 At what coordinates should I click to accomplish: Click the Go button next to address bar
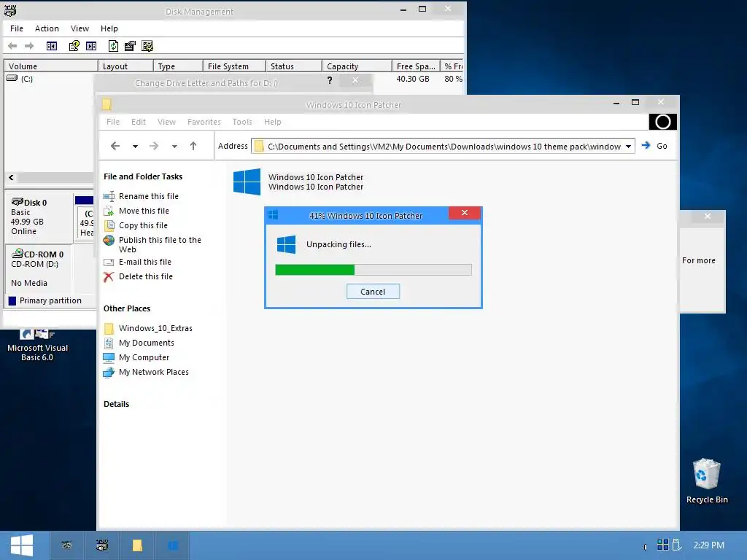tap(654, 146)
